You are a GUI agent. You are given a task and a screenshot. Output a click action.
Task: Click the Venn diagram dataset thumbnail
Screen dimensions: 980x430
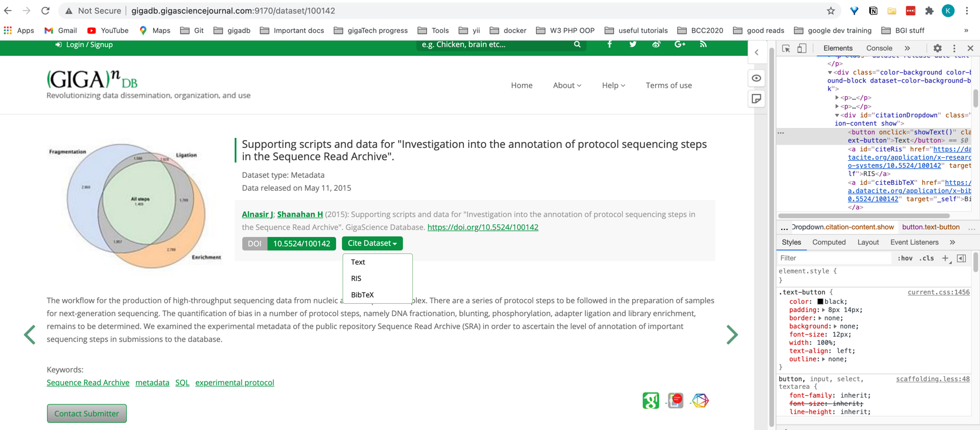[x=136, y=205]
